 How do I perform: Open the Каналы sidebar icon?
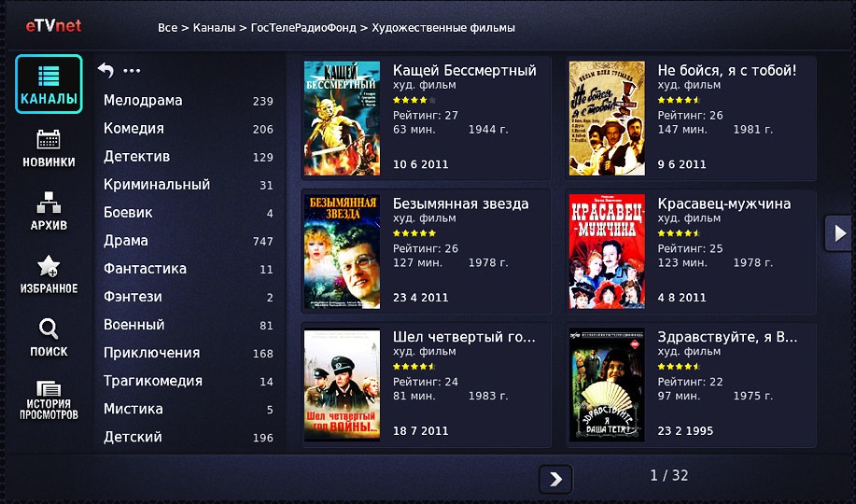tap(49, 84)
